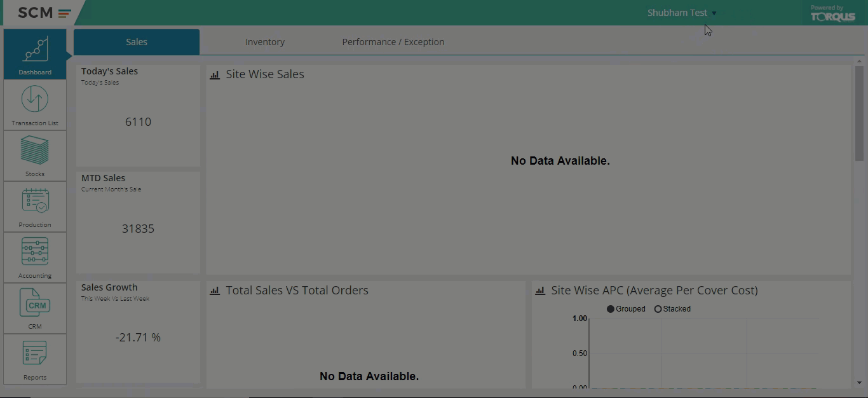Click the vertical scrollbar thumb

point(859,113)
